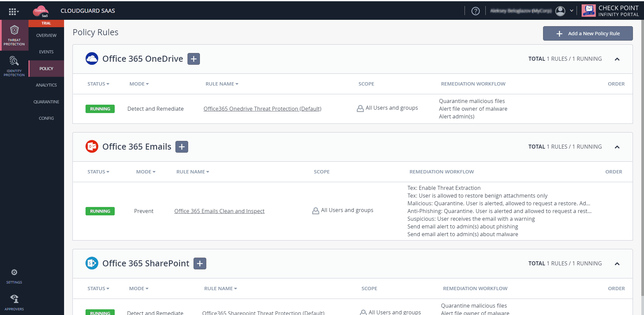Click Add a New Policy Rule button
Screen dimensions: 644x315
point(588,34)
